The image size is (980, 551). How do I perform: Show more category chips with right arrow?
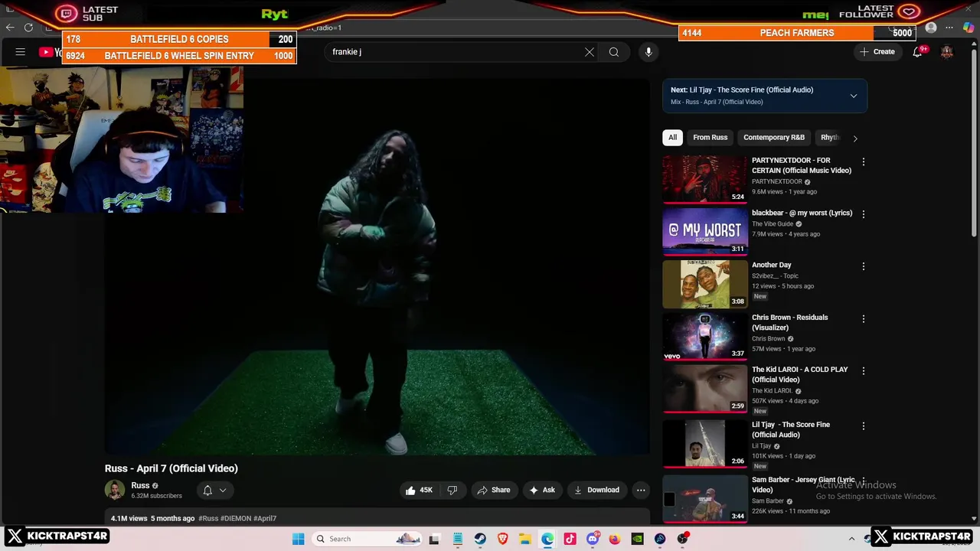coord(855,139)
